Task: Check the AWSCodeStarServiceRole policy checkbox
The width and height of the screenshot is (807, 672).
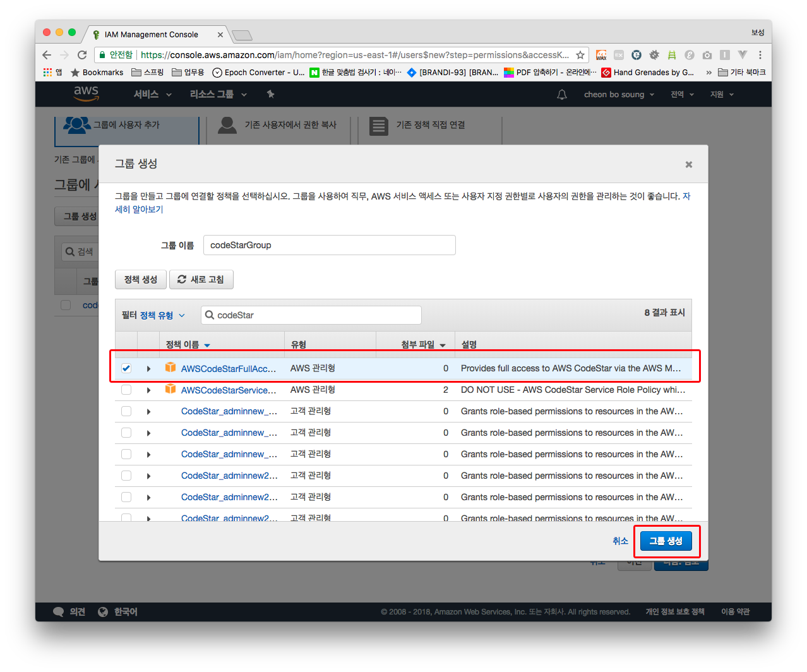Action: point(126,390)
